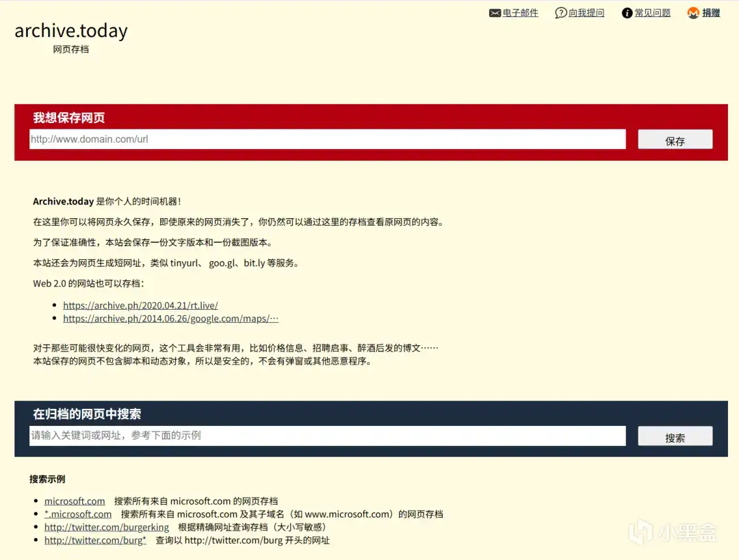Open the http://twitter.com/burg* example link

[x=95, y=541]
